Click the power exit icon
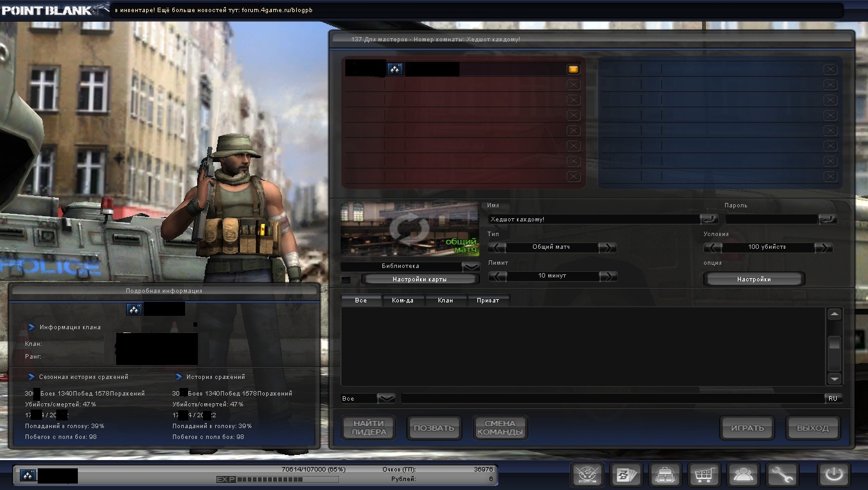The image size is (868, 490). coord(834,475)
